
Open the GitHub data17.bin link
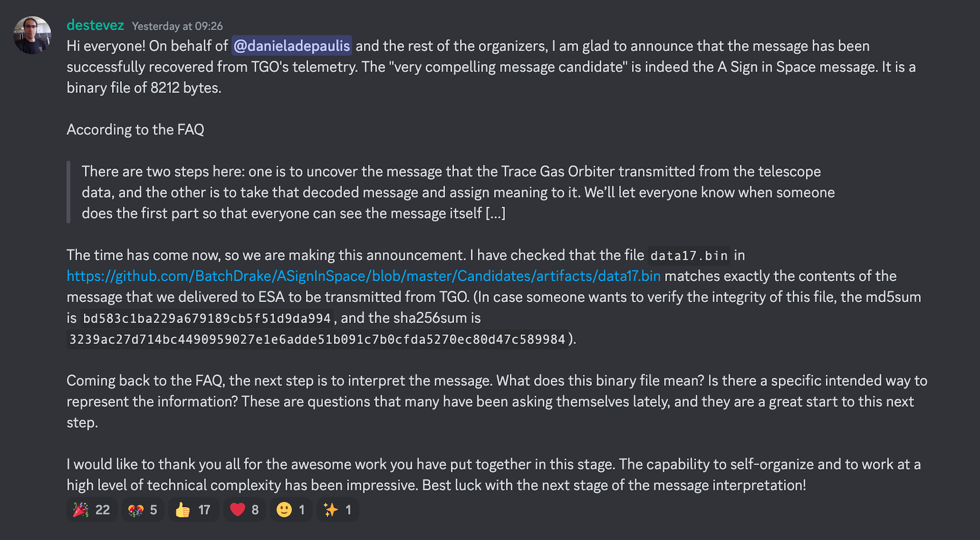click(363, 276)
